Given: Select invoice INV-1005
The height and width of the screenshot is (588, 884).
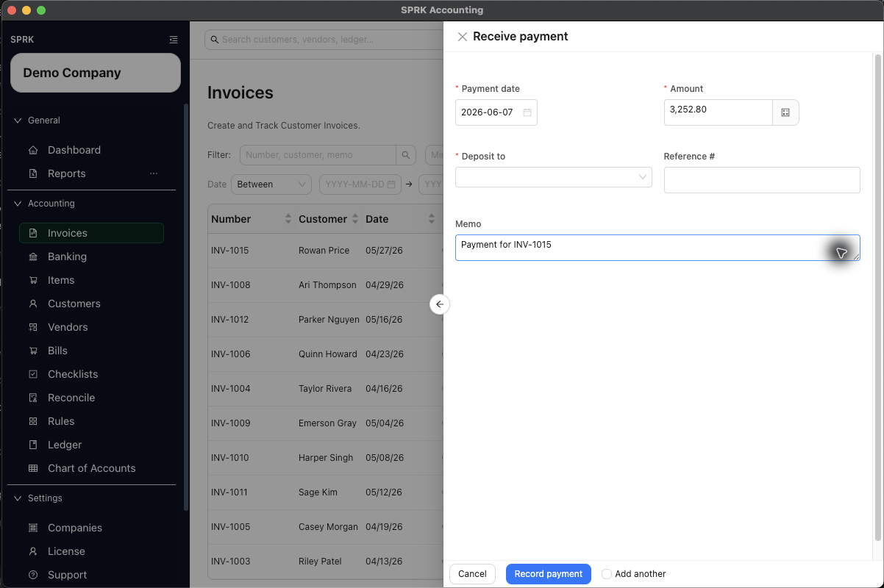Looking at the screenshot, I should tap(230, 527).
